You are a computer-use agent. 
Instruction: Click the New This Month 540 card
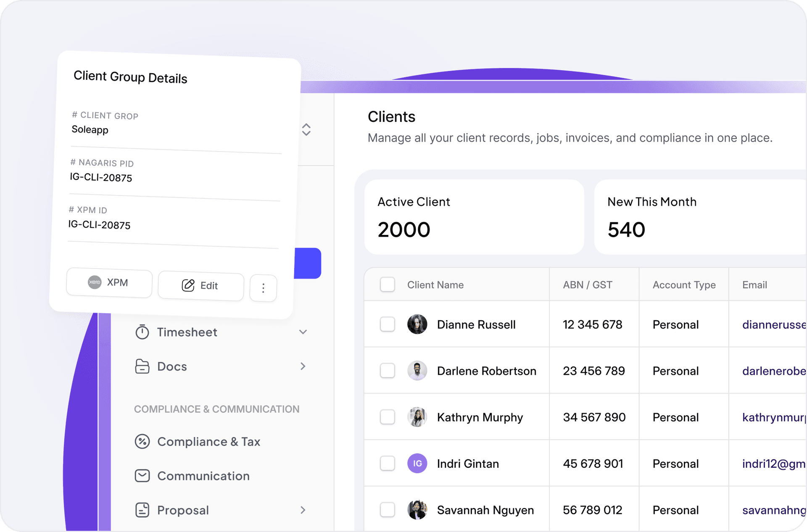701,217
